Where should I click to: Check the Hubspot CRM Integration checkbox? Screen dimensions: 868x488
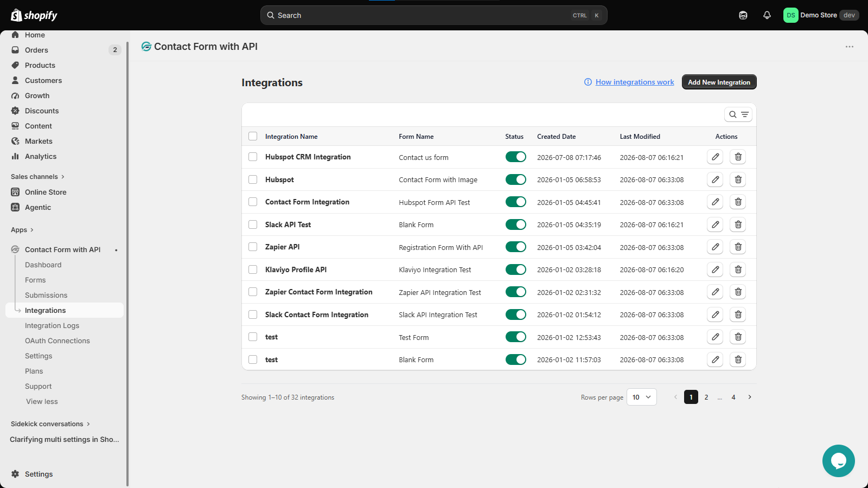pos(253,157)
